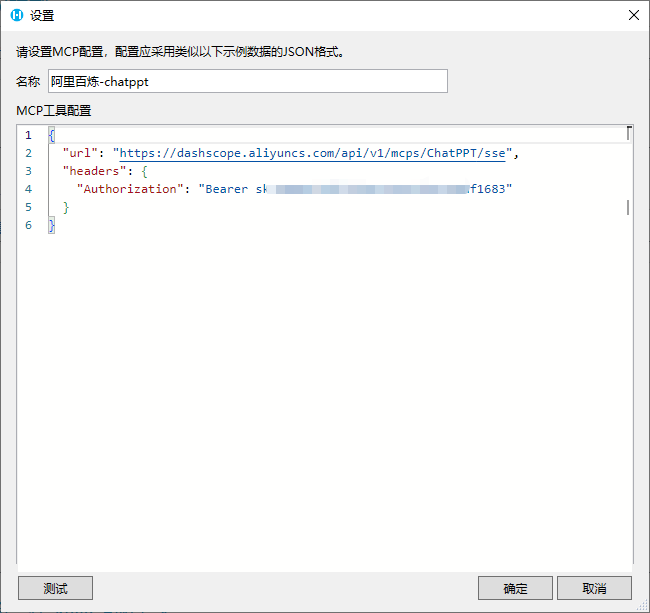650x613 pixels.
Task: Confirm settings with 确定 button
Action: (515, 588)
